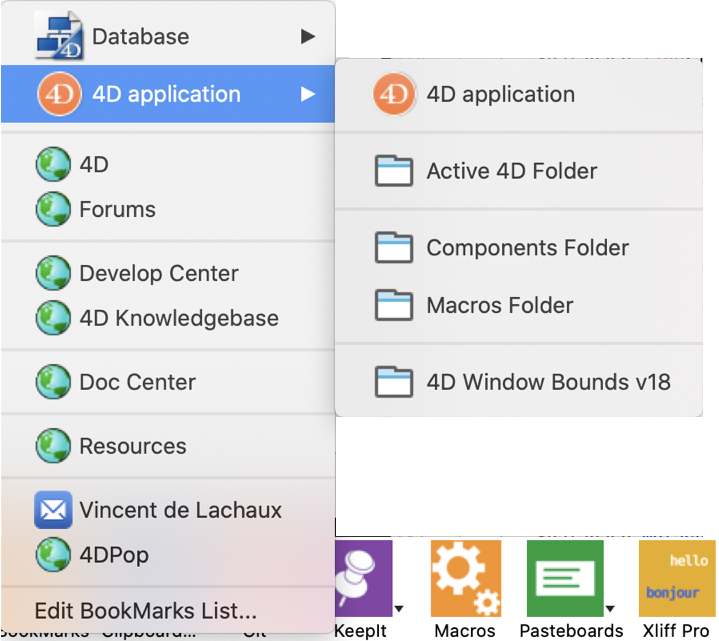Expand the 4D application submenu arrow
This screenshot has height=641, width=719.
click(308, 94)
